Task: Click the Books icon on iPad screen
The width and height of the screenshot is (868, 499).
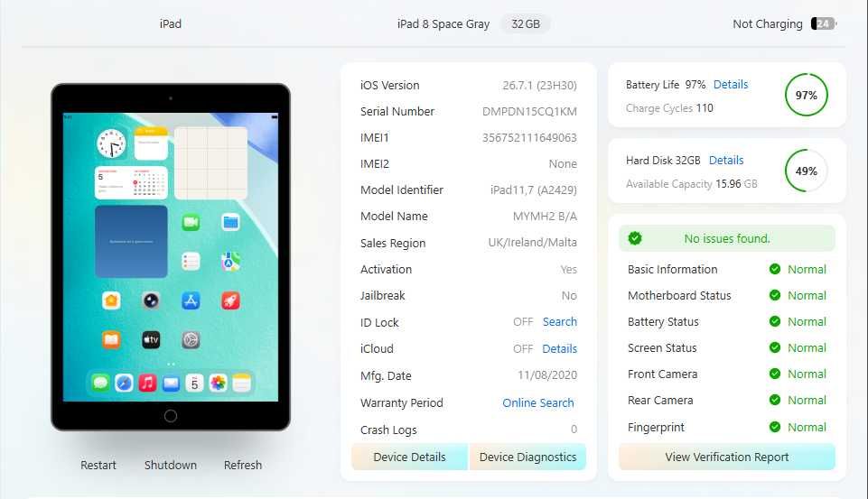Action: point(111,339)
